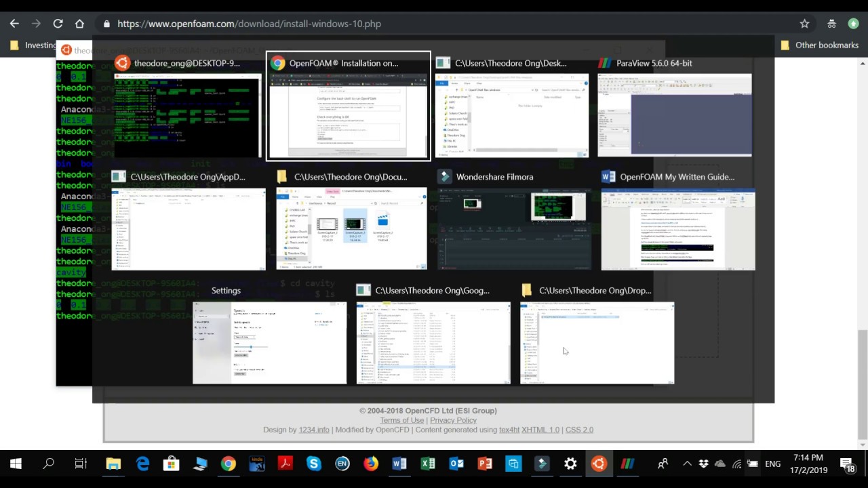Open Adobe Acrobat Reader from the taskbar
Image resolution: width=868 pixels, height=488 pixels.
[x=285, y=464]
